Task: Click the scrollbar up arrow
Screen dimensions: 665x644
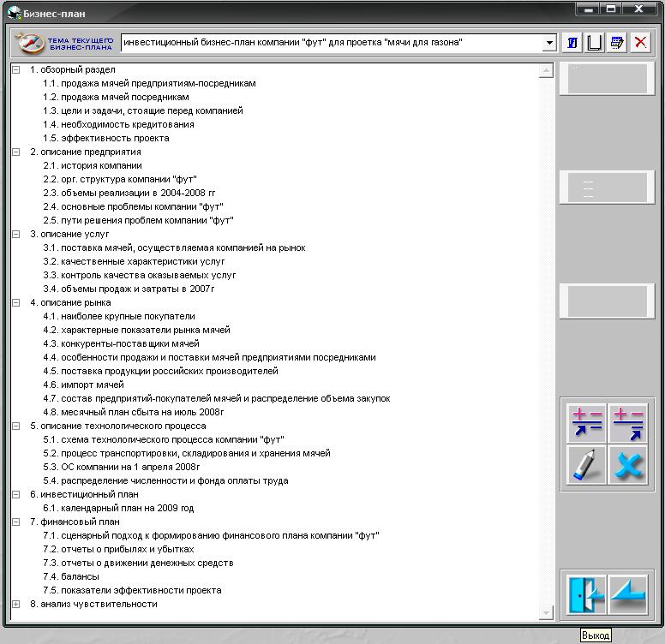Action: click(546, 71)
